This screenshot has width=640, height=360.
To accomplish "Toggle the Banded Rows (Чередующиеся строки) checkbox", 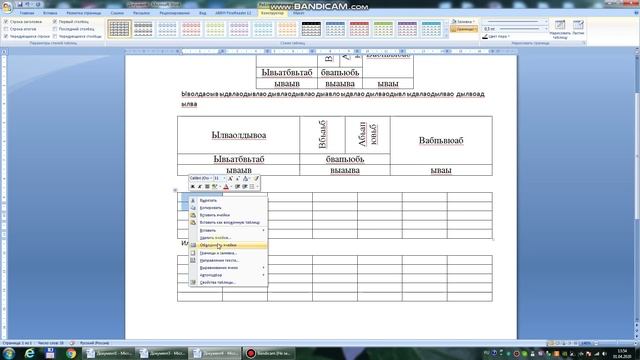I will click(6, 36).
